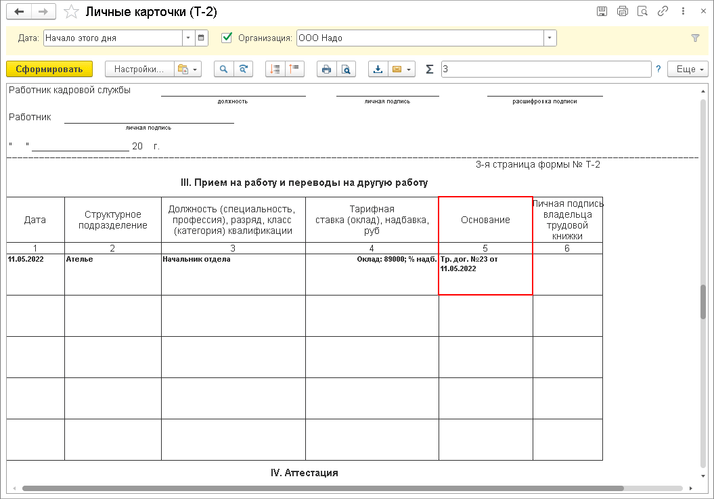Add report to favorites with star icon

coord(72,11)
